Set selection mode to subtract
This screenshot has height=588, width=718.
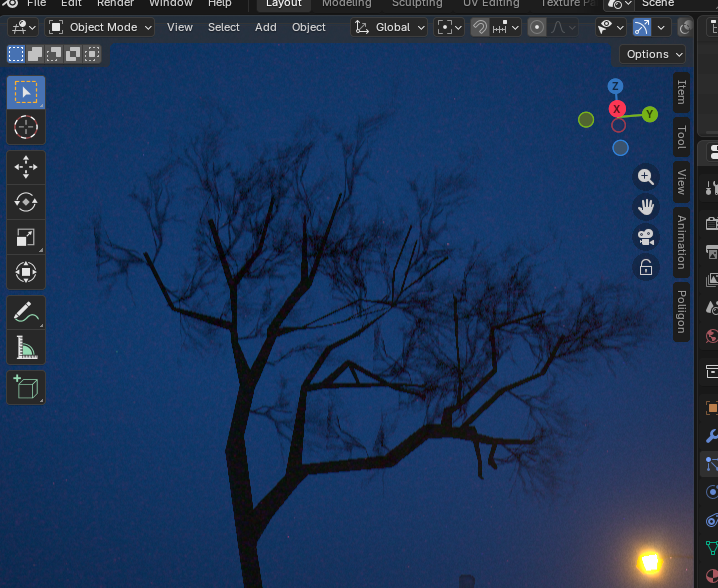[54, 54]
